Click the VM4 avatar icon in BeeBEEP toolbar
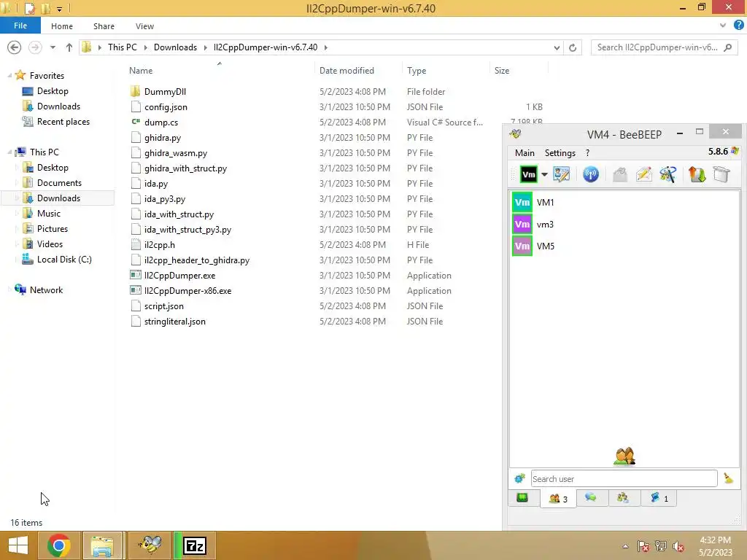This screenshot has width=747, height=560. click(x=528, y=175)
